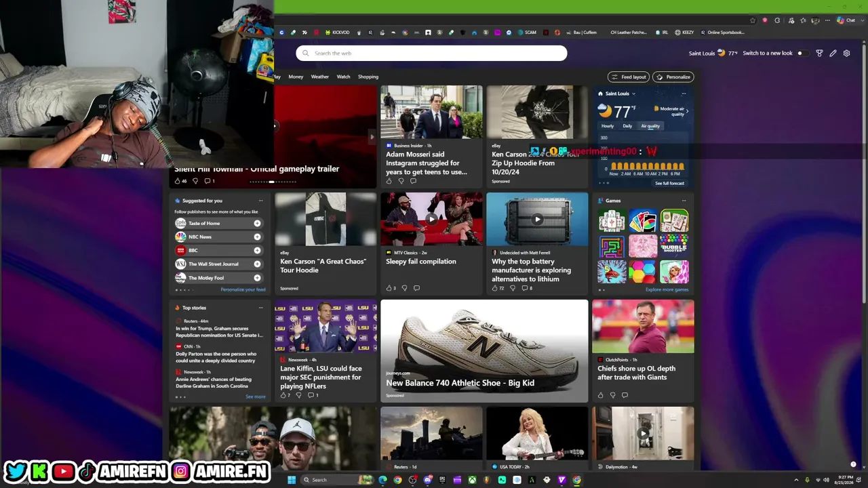Play the Sleepy fail compilation video
868x488 pixels.
(x=431, y=219)
